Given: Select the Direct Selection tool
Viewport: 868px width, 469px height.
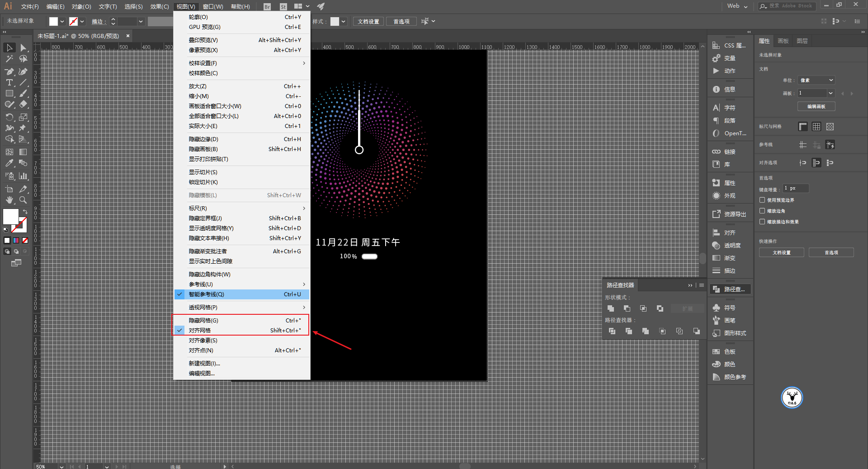Looking at the screenshot, I should click(24, 47).
